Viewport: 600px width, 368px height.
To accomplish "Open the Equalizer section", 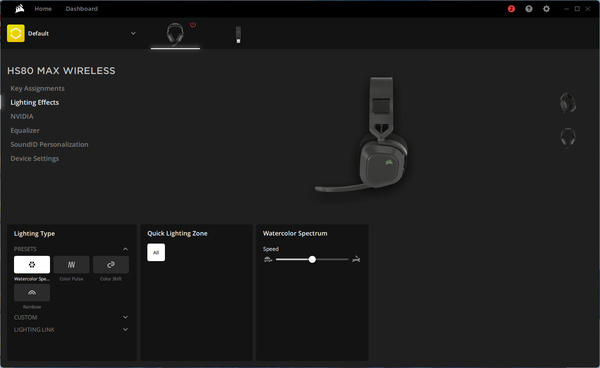I will (25, 130).
